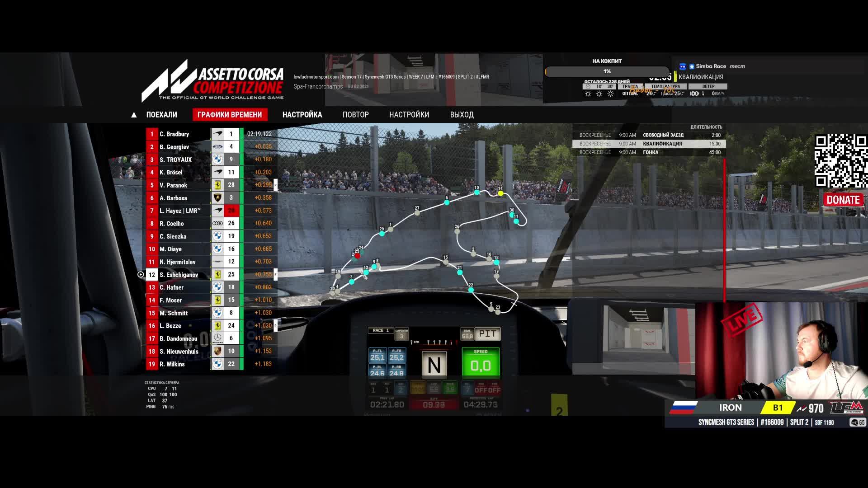
Task: Open the НАСТРОЙКА car setup menu
Action: (x=302, y=115)
